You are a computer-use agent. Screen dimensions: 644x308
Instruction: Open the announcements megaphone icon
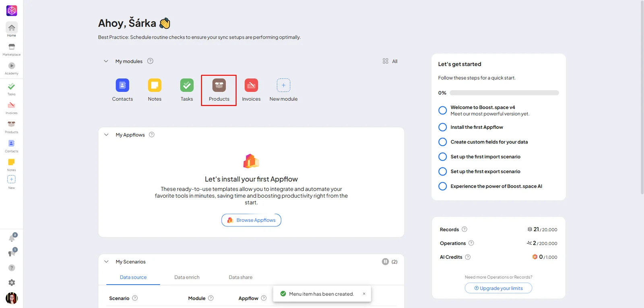(x=12, y=253)
